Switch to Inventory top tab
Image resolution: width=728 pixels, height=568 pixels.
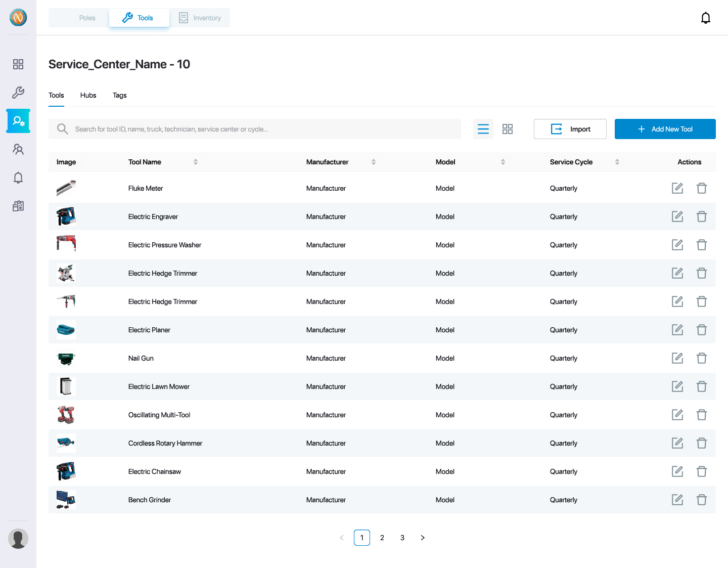point(200,18)
